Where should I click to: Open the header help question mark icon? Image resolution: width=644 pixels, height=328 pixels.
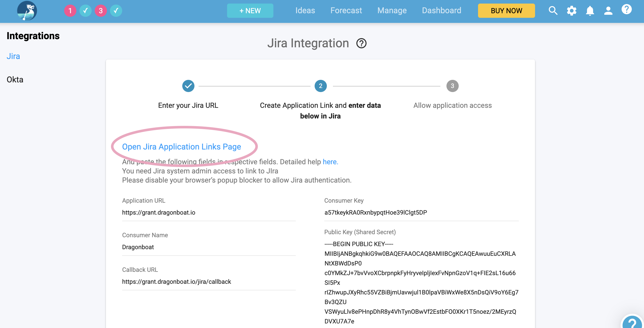tap(626, 9)
